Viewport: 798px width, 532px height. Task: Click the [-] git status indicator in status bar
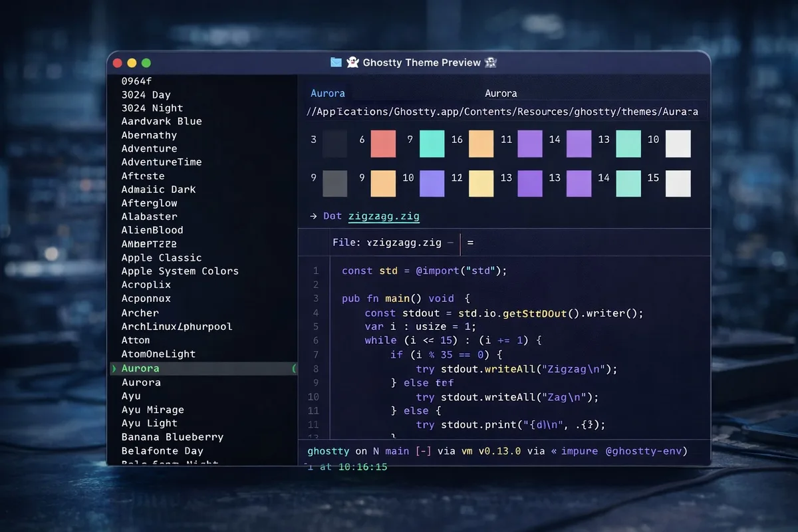pyautogui.click(x=423, y=451)
